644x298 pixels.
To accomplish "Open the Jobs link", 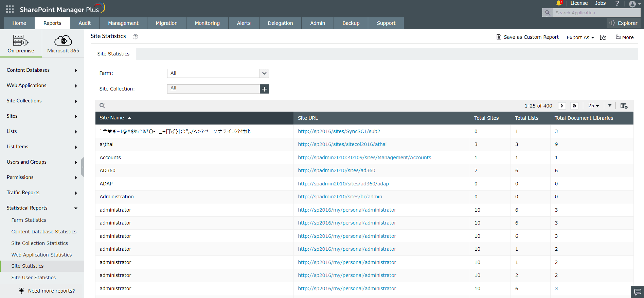I will (601, 3).
